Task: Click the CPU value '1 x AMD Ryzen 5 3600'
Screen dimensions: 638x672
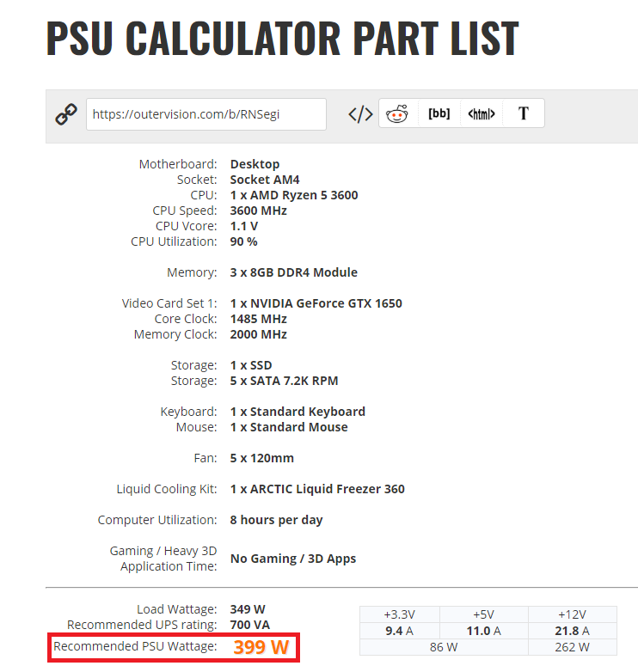Action: point(294,195)
